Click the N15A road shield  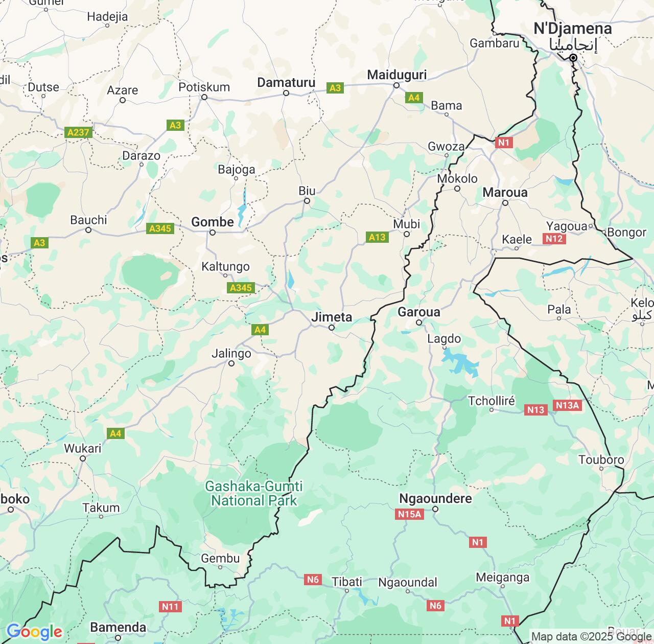409,514
